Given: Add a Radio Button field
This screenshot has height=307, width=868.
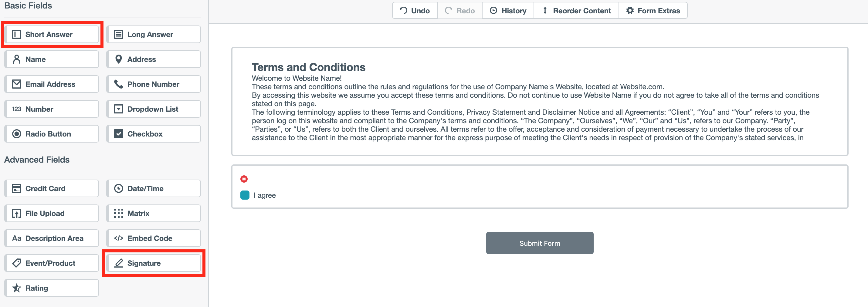Looking at the screenshot, I should 52,134.
